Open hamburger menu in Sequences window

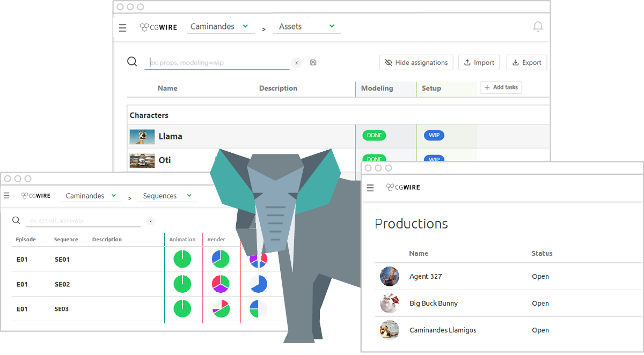click(x=6, y=196)
